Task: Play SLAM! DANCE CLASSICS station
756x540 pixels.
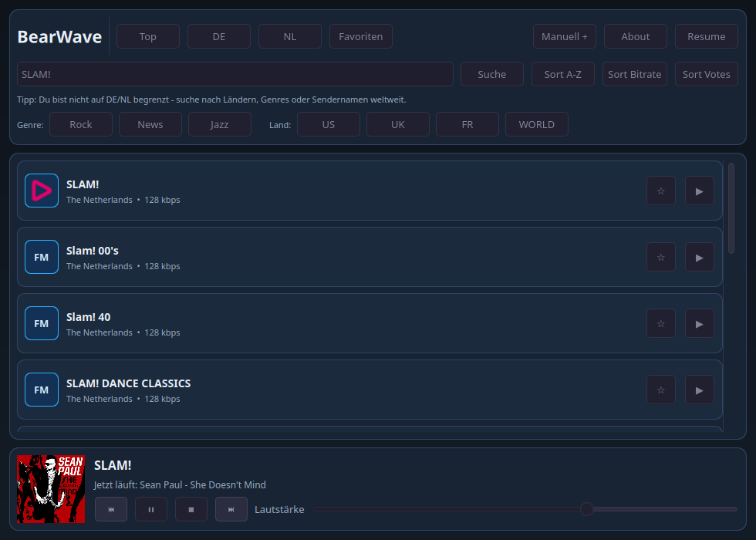Action: point(699,390)
